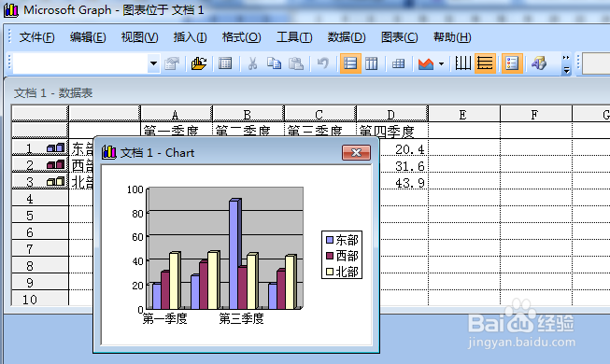Click the Undo arrow icon
610x364 pixels.
323,63
